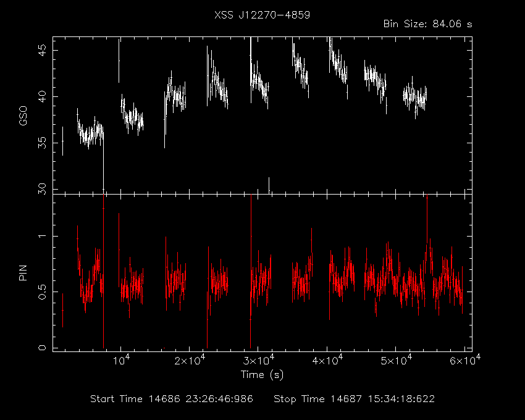This screenshot has width=525, height=420.
Task: Click GSO axis tick label 35
Action: (x=42, y=143)
